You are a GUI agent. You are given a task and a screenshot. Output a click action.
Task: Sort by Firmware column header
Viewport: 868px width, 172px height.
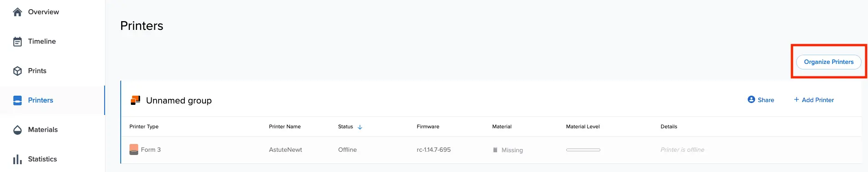point(428,126)
